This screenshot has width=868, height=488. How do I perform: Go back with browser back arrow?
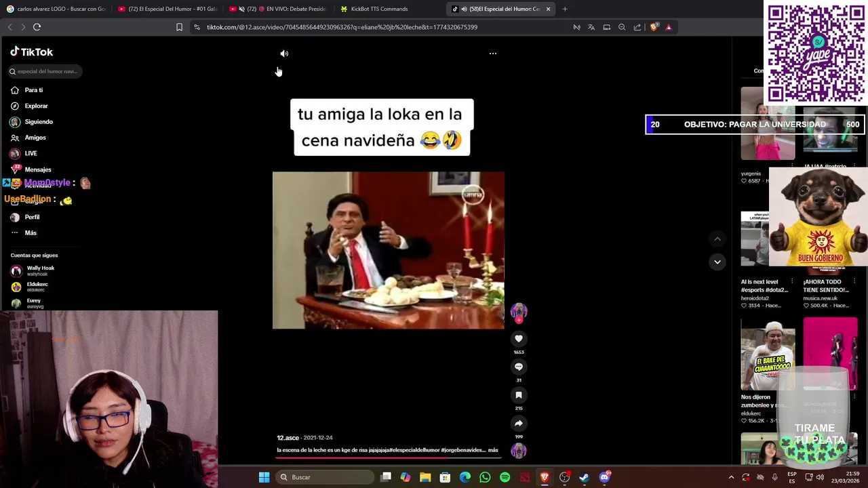9,27
